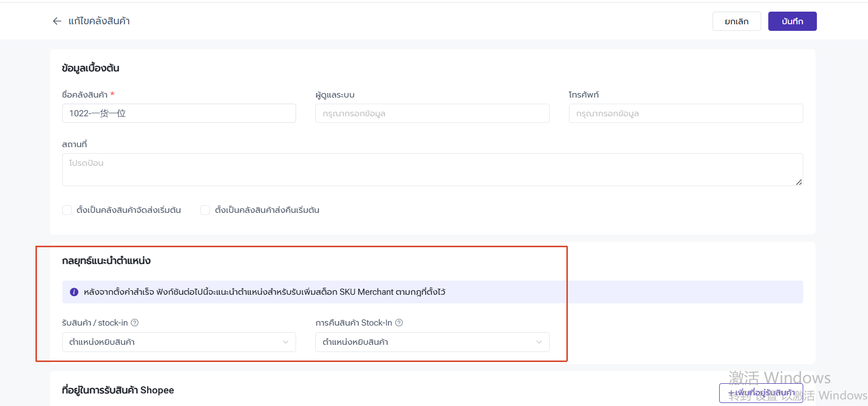Click the แก้ไขคลังสินค้า page title
The height and width of the screenshot is (406, 868).
[99, 21]
